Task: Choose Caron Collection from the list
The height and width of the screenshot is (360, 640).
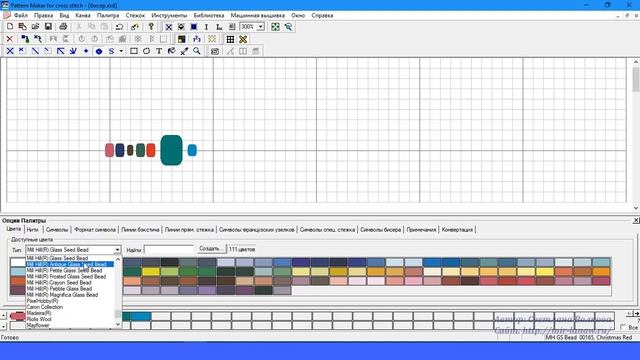Action: 44,307
